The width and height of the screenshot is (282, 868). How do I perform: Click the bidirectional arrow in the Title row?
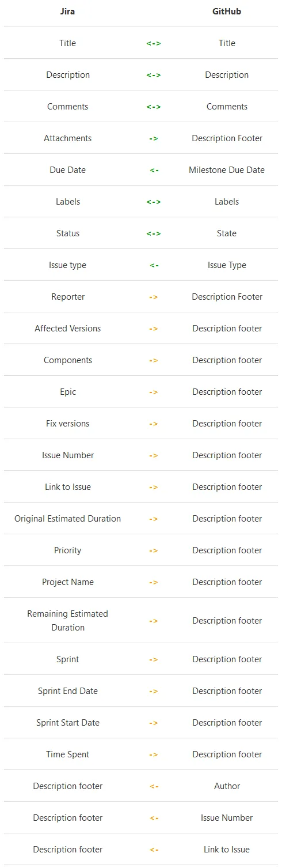[x=154, y=43]
